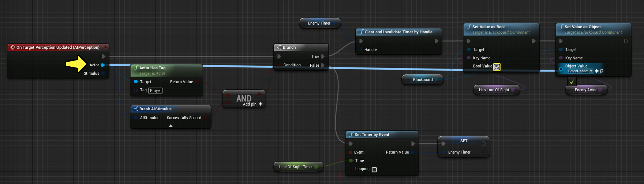Click the exec output pin of the SET node
This screenshot has height=184, width=644.
(x=484, y=144)
